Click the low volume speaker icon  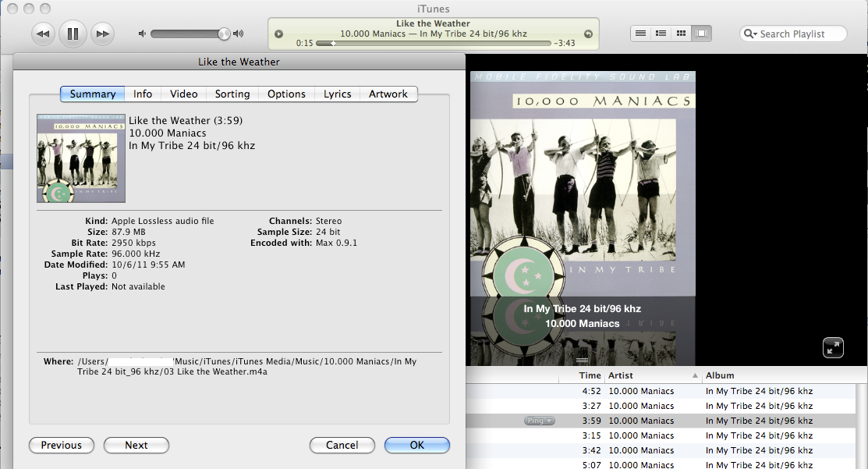142,34
